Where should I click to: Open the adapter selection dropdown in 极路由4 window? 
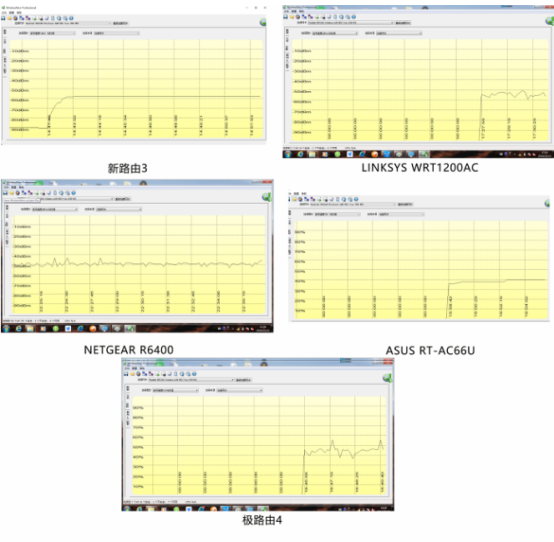191,380
